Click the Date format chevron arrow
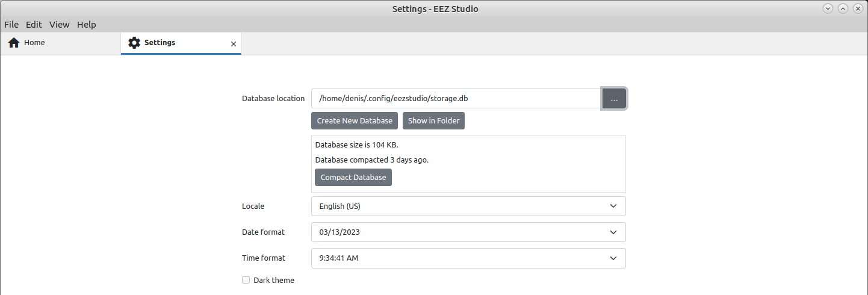This screenshot has width=868, height=295. click(613, 232)
